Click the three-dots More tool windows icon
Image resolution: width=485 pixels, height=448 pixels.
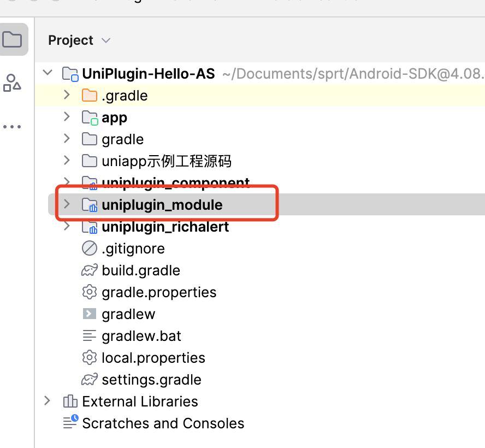pos(12,127)
